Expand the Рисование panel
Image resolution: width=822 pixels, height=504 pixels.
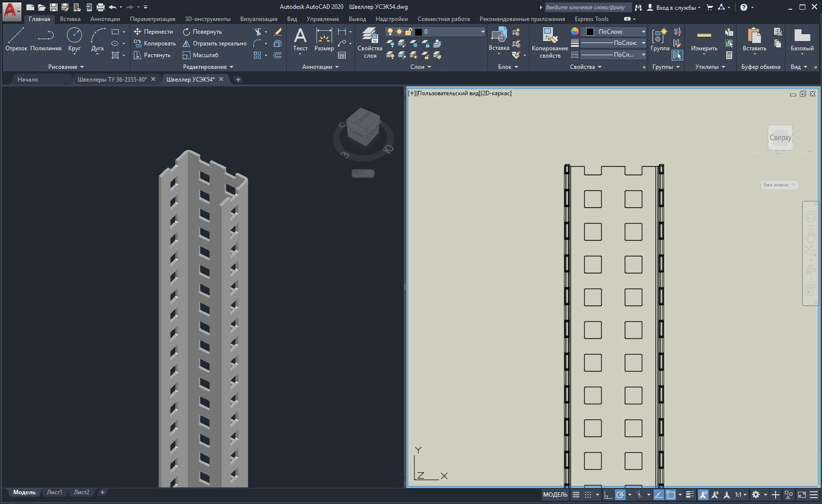click(x=66, y=67)
